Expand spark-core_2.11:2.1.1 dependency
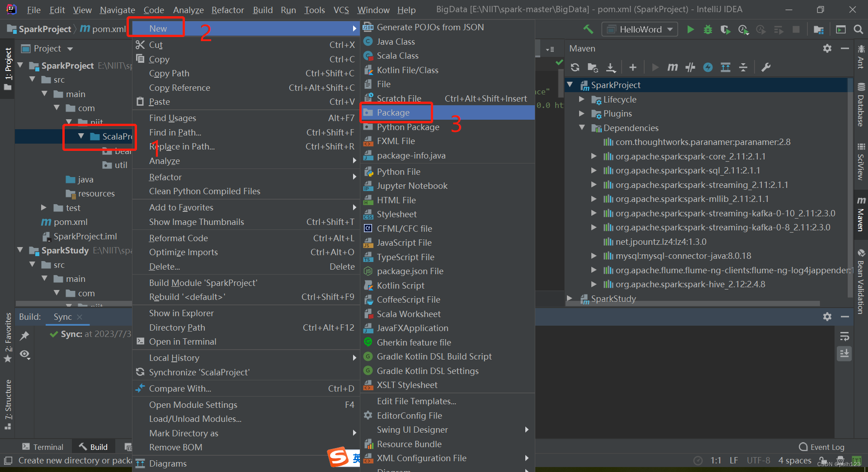Viewport: 868px width, 472px height. pyautogui.click(x=594, y=156)
